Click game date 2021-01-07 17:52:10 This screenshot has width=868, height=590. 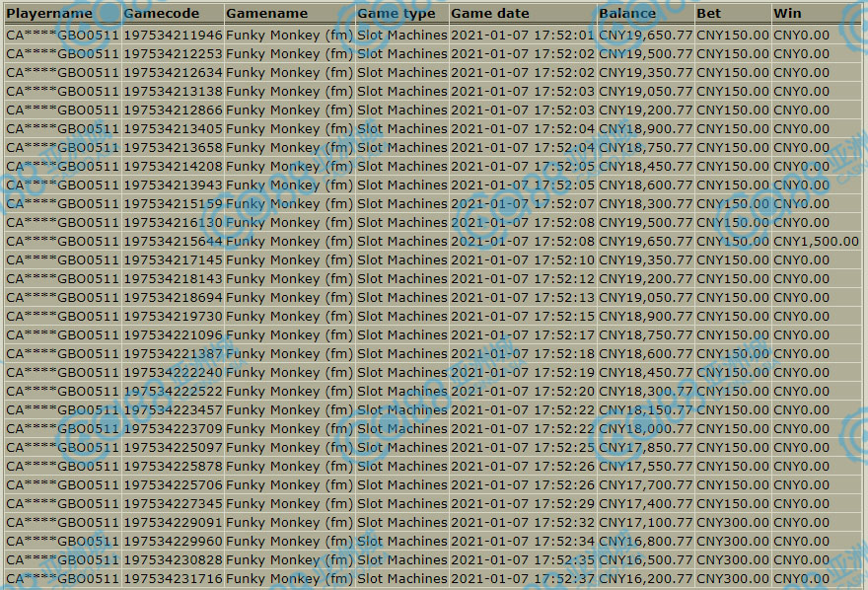[x=523, y=260]
